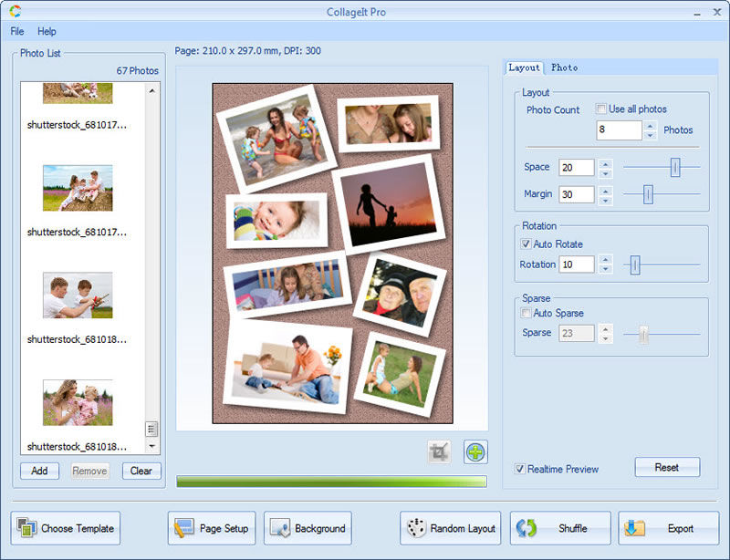Click the Margin value field
The width and height of the screenshot is (730, 560).
(x=577, y=194)
